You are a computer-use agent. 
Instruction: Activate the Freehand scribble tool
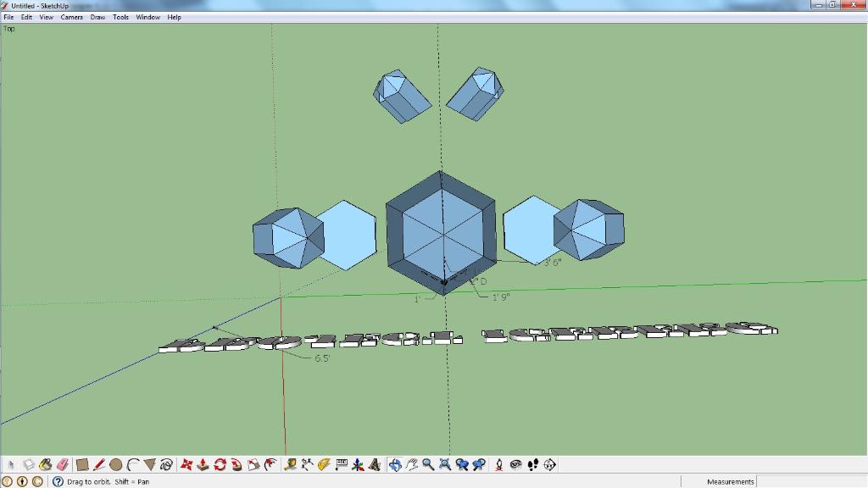[166, 465]
